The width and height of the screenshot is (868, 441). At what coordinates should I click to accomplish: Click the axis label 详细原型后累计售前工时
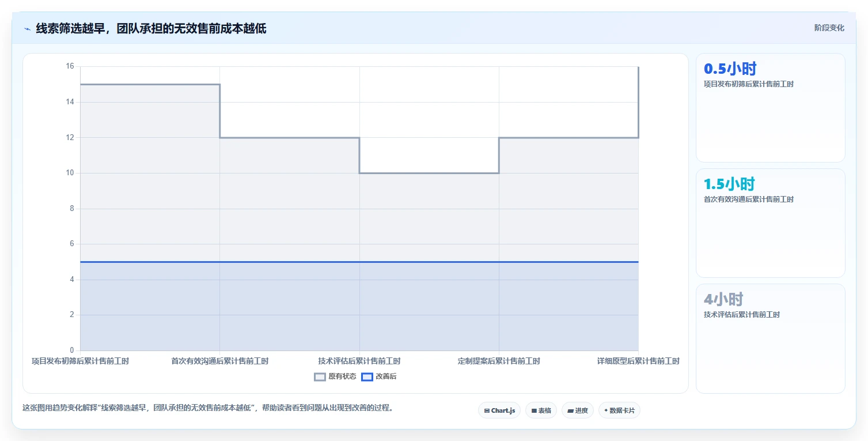(x=638, y=361)
